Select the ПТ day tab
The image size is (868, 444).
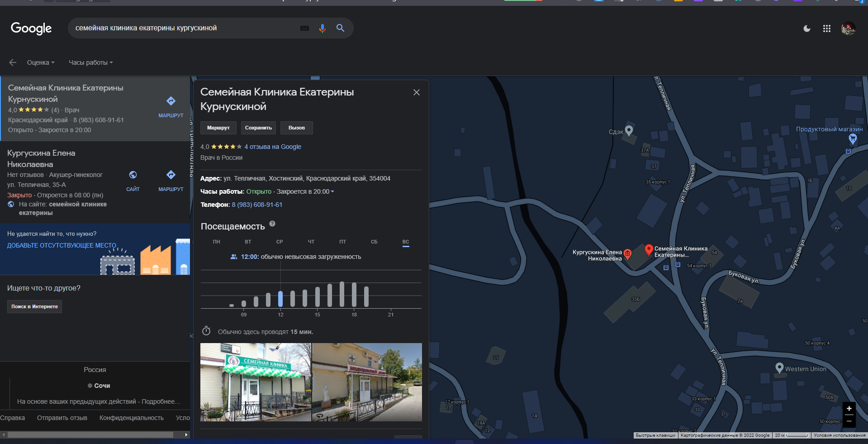(x=342, y=242)
